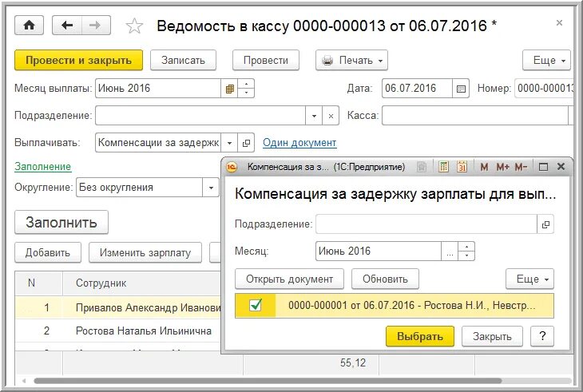The image size is (583, 392).
Task: Open month picker for Месяц выплаты
Action: click(x=229, y=89)
